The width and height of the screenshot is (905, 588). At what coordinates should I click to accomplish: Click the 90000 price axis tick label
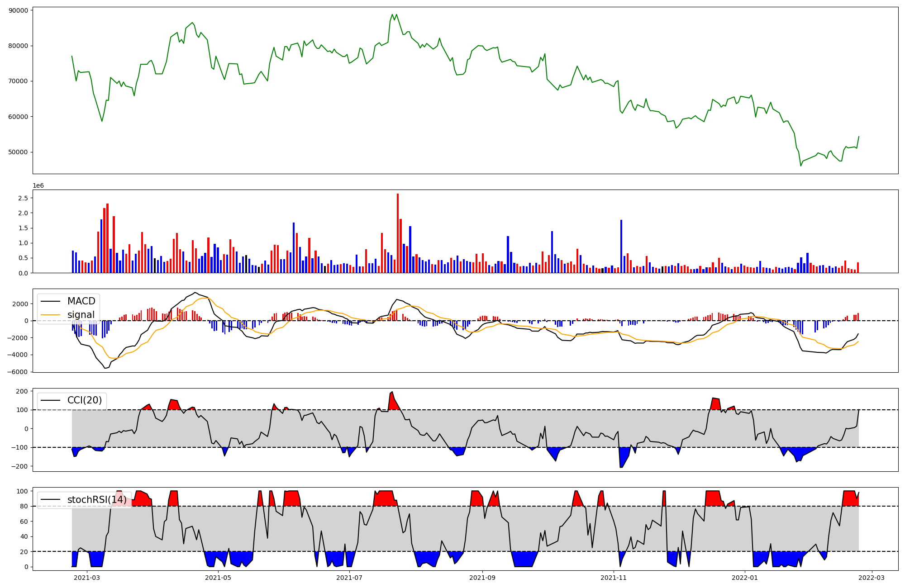click(18, 10)
